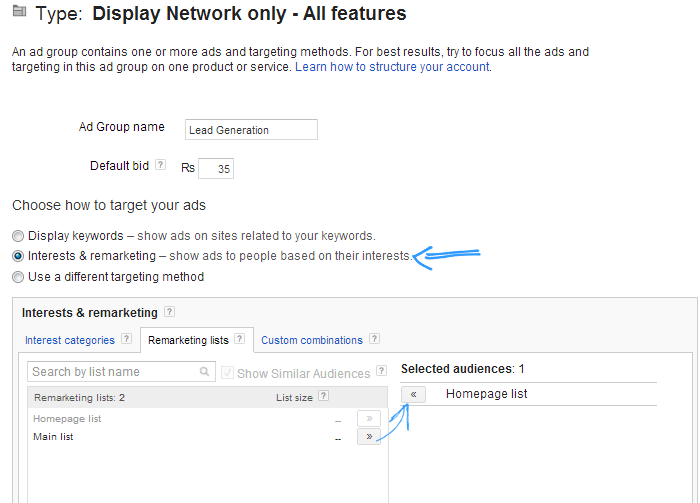Switch to the Interest categories tab
Screen dimensions: 700x503
point(70,340)
